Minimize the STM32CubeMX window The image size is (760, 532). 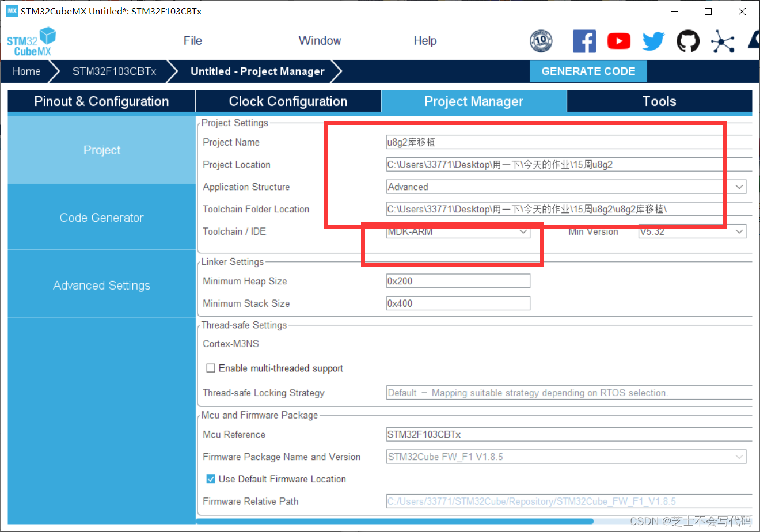[674, 11]
